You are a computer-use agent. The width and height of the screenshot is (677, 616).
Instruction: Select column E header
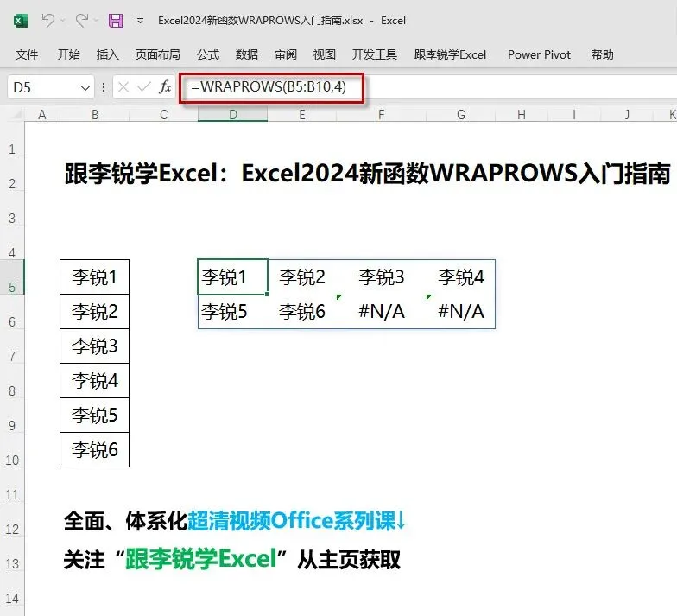click(302, 114)
